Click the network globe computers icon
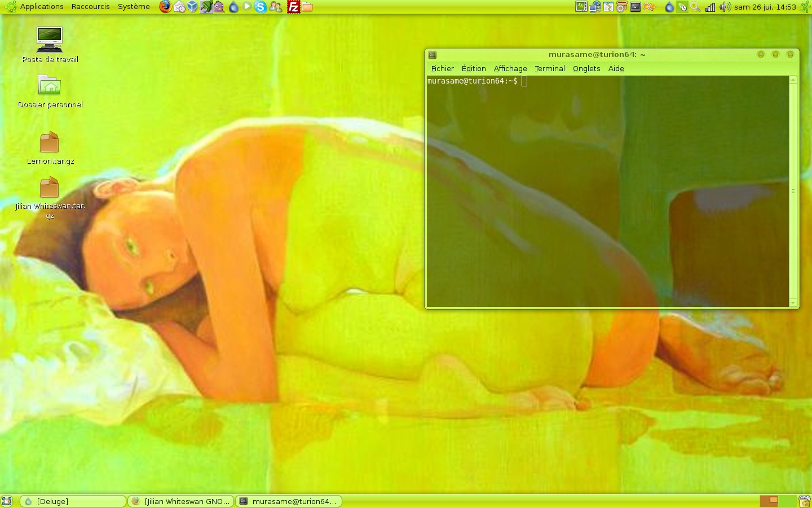The height and width of the screenshot is (508, 812). tap(595, 7)
